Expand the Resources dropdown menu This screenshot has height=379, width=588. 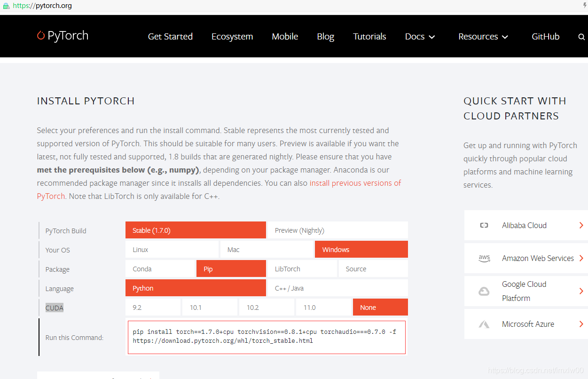(x=483, y=37)
